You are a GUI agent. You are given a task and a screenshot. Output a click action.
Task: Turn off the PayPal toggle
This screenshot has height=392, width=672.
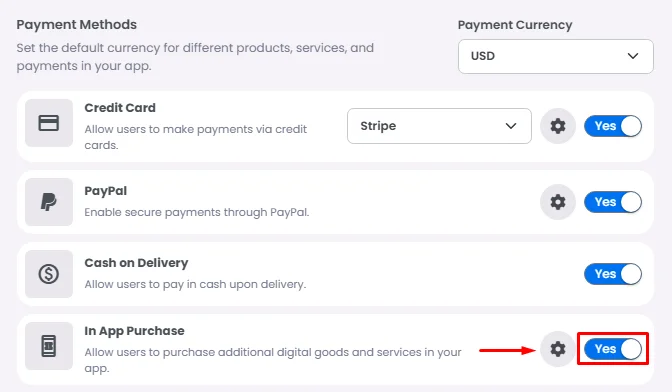613,202
